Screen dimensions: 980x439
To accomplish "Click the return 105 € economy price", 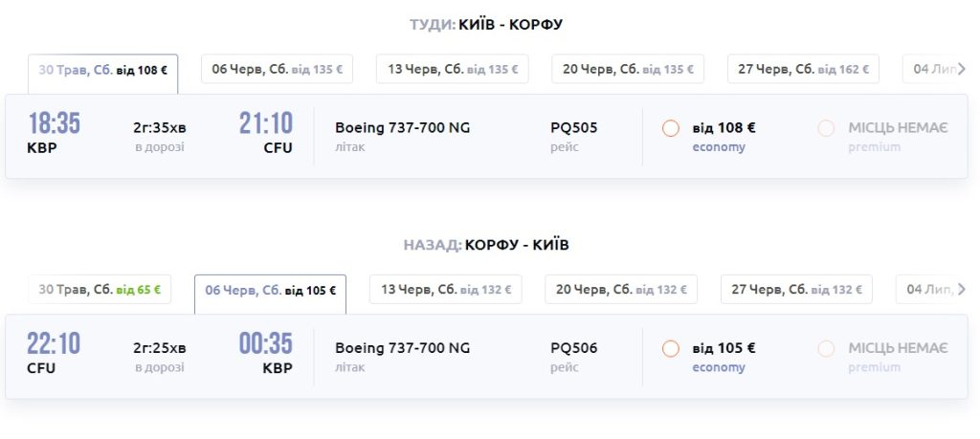I will point(724,348).
